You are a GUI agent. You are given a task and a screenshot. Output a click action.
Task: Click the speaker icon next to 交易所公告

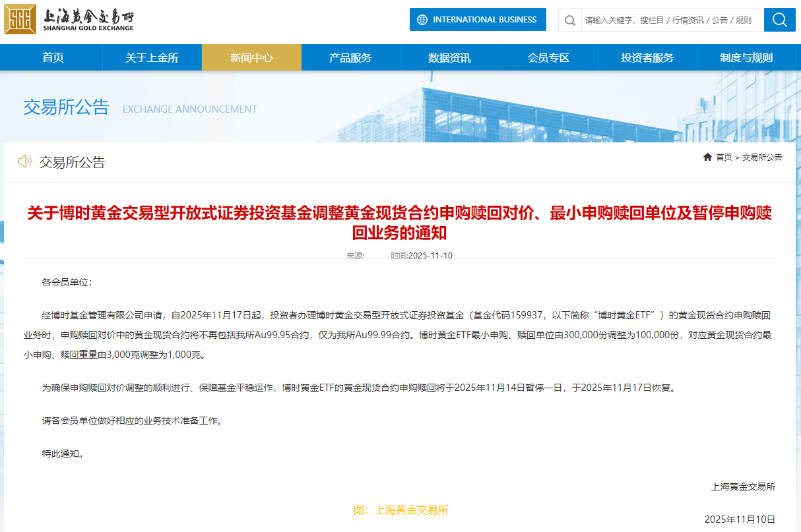[x=24, y=162]
